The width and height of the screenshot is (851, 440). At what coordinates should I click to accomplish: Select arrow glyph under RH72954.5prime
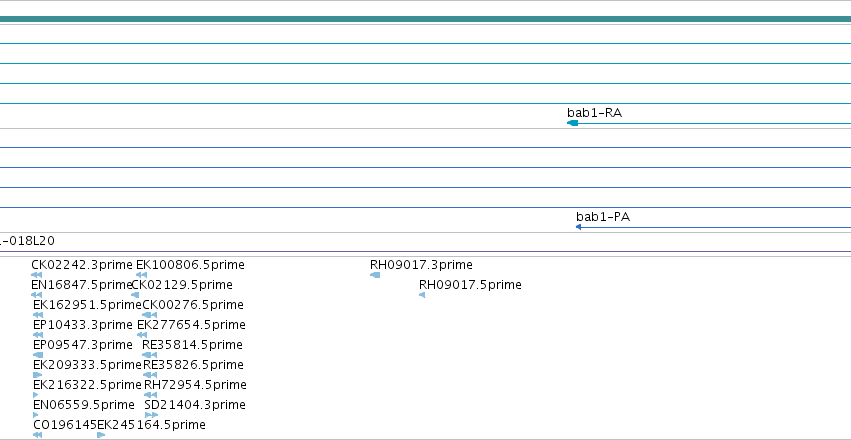point(151,395)
